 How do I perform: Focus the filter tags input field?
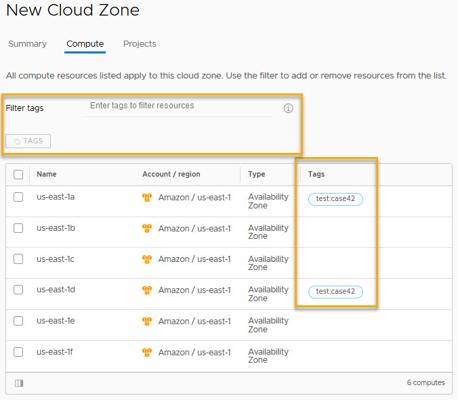(177, 106)
